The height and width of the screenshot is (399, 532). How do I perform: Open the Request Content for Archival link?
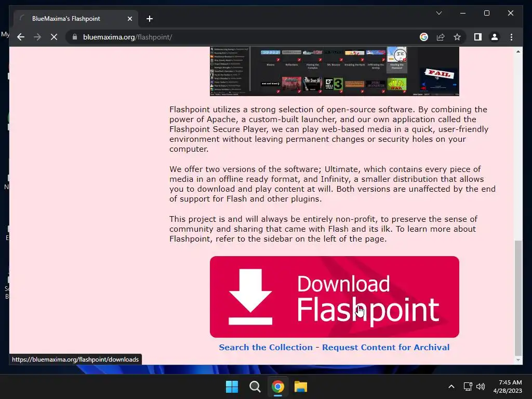[386, 347]
